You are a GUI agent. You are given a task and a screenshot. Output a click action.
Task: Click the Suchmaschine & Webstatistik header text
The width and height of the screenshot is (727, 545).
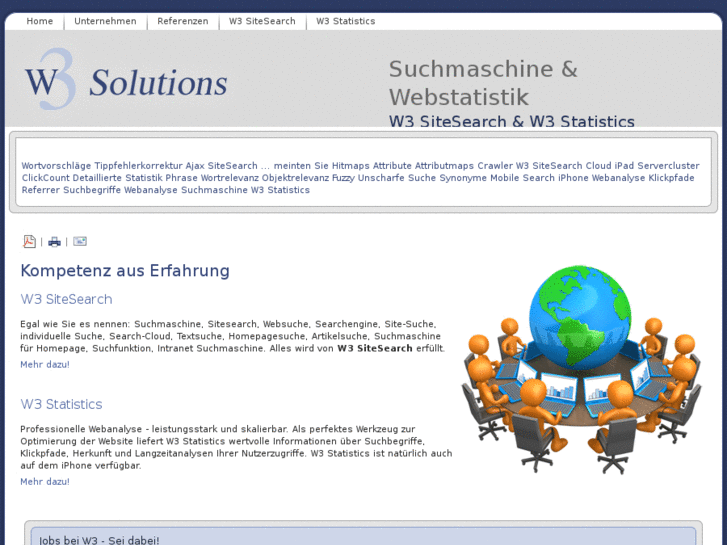(x=483, y=83)
